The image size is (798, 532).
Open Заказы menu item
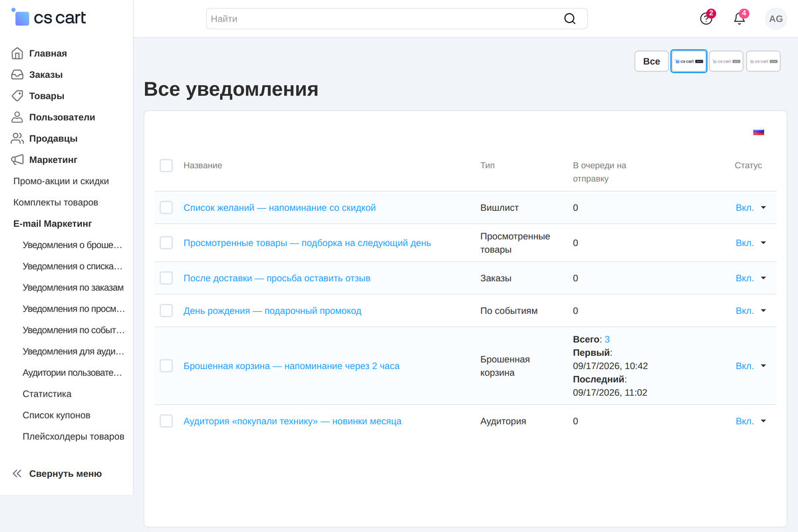click(46, 74)
